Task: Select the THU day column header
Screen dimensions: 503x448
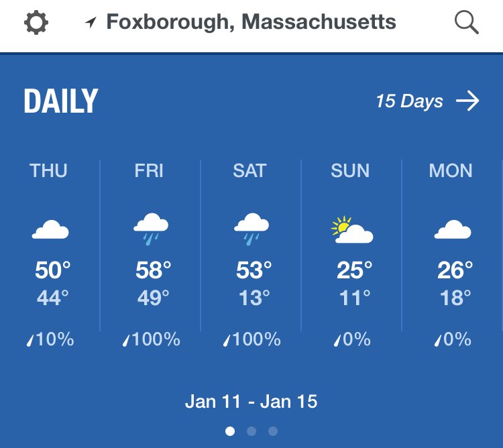Action: point(48,170)
